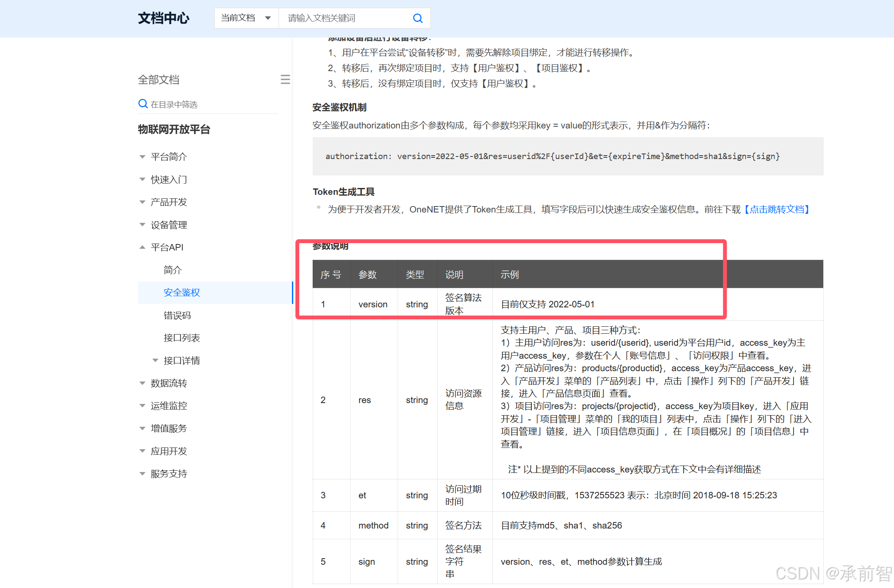This screenshot has width=894, height=588.
Task: Click the search magnifier icon in header
Action: pos(417,18)
